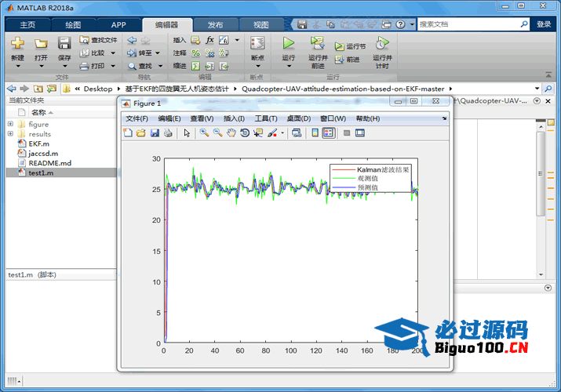The height and width of the screenshot is (392, 561).
Task: Click the 登录 sign-in button
Action: tap(544, 24)
